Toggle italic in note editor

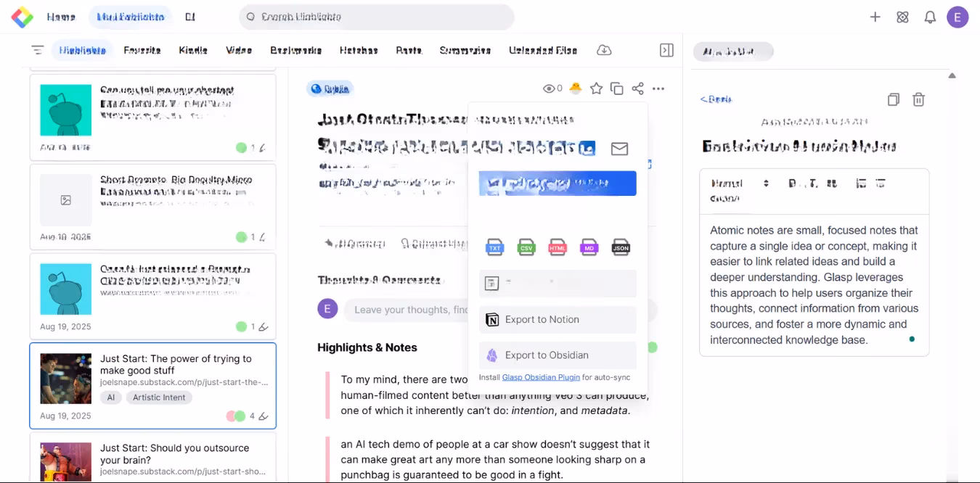pyautogui.click(x=812, y=183)
